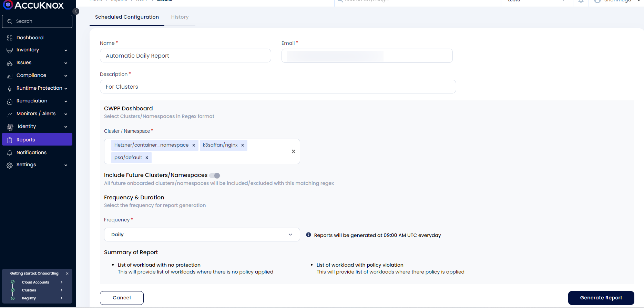Image resolution: width=644 pixels, height=308 pixels.
Task: Click the sidebar Search box
Action: [37, 21]
